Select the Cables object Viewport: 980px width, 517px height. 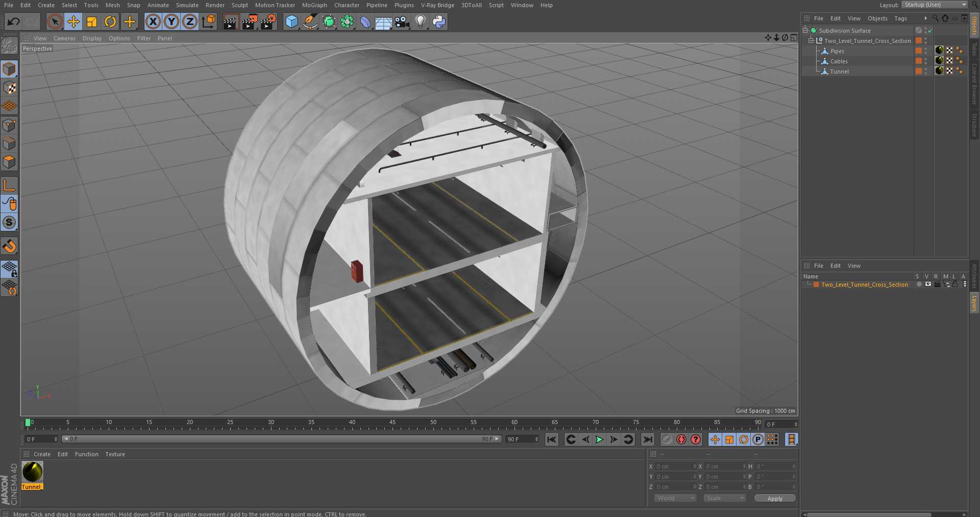pos(839,61)
